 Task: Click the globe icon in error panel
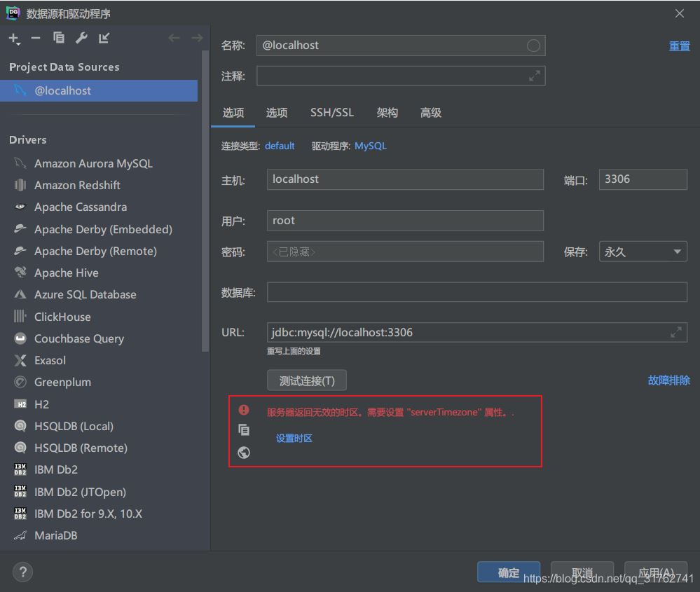coord(244,453)
